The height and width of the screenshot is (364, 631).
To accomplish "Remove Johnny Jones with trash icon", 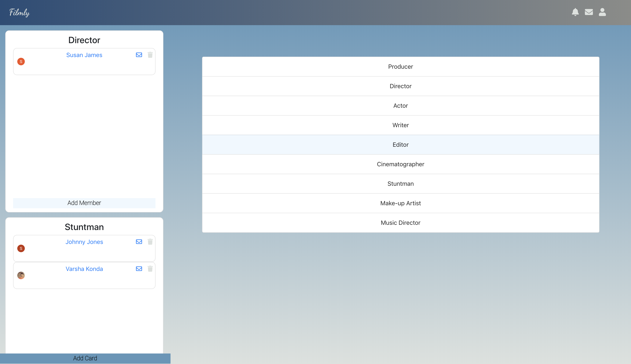I will point(150,241).
